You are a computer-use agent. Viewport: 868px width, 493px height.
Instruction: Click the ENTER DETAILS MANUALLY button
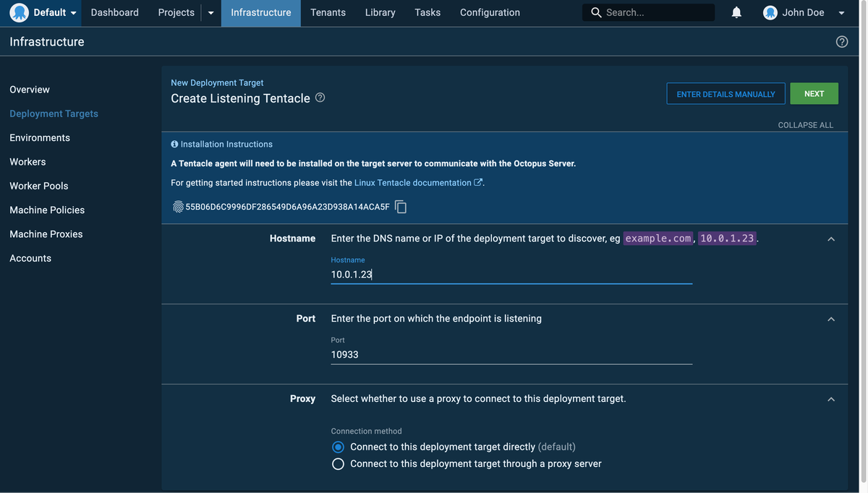point(726,93)
